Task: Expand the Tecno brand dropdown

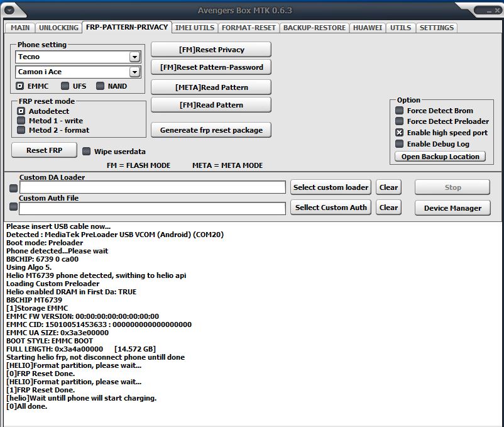Action: tap(134, 57)
